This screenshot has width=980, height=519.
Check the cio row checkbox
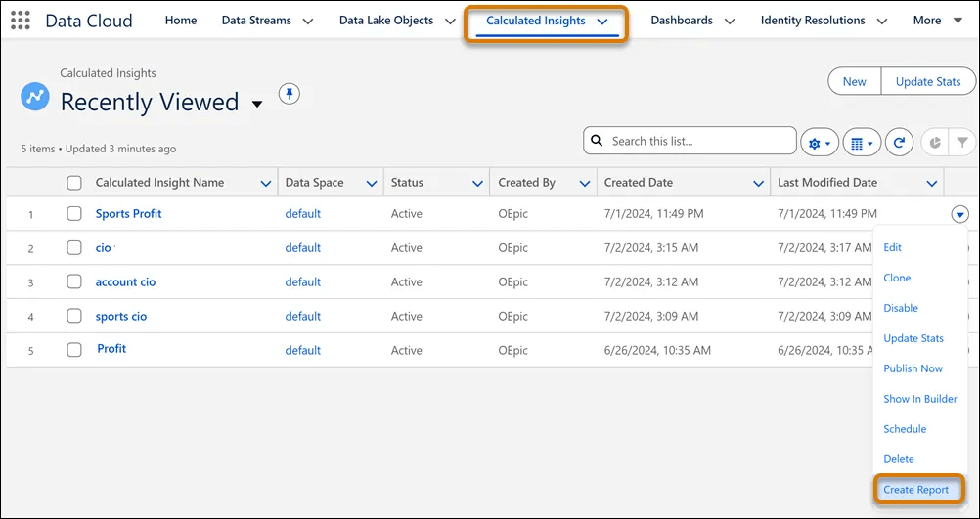pyautogui.click(x=74, y=248)
